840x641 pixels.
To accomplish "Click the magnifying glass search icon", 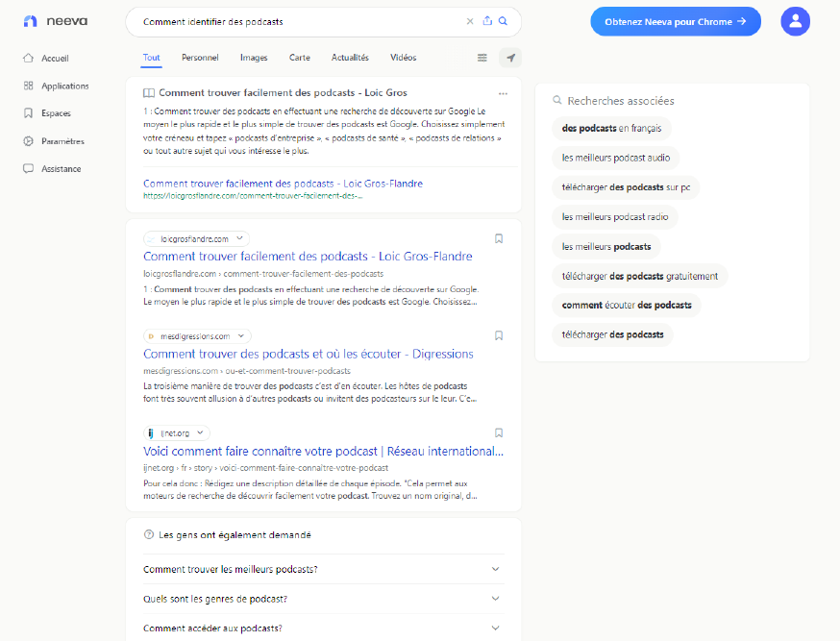I will pyautogui.click(x=503, y=21).
